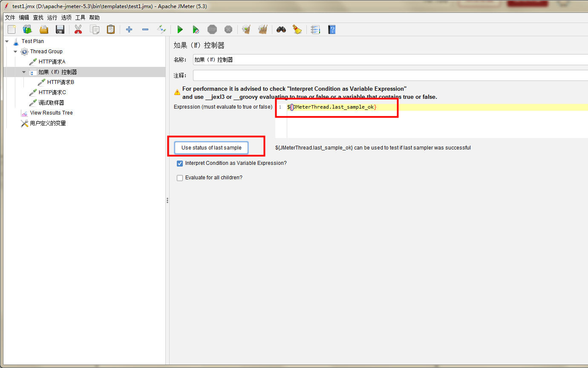Click the Toggle enable/disable toolbar icon
This screenshot has width=588, height=368.
tap(161, 29)
